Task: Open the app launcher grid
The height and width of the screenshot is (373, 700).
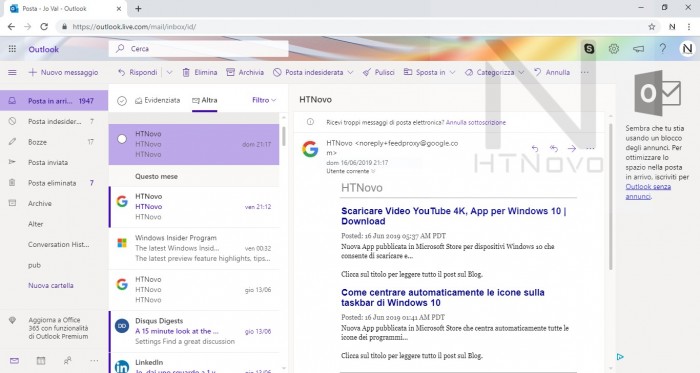Action: (x=12, y=49)
